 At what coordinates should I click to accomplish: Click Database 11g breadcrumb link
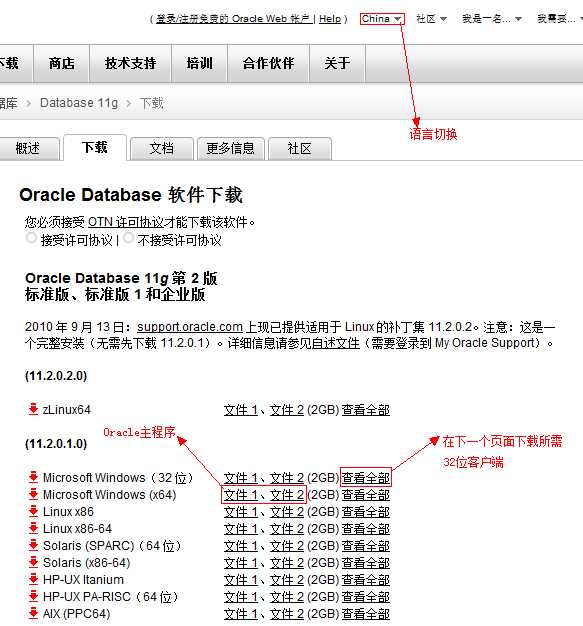79,103
